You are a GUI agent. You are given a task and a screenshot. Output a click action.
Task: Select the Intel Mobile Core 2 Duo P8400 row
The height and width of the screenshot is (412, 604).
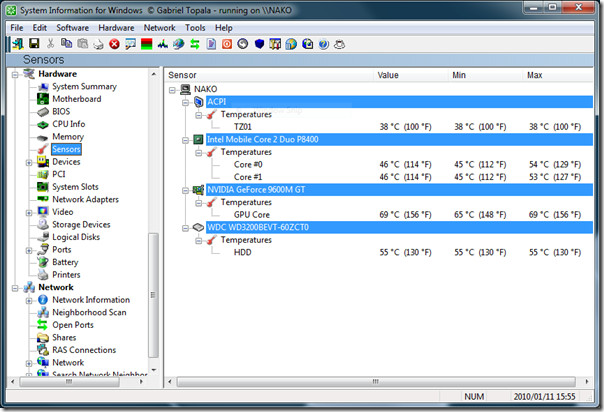(399, 139)
